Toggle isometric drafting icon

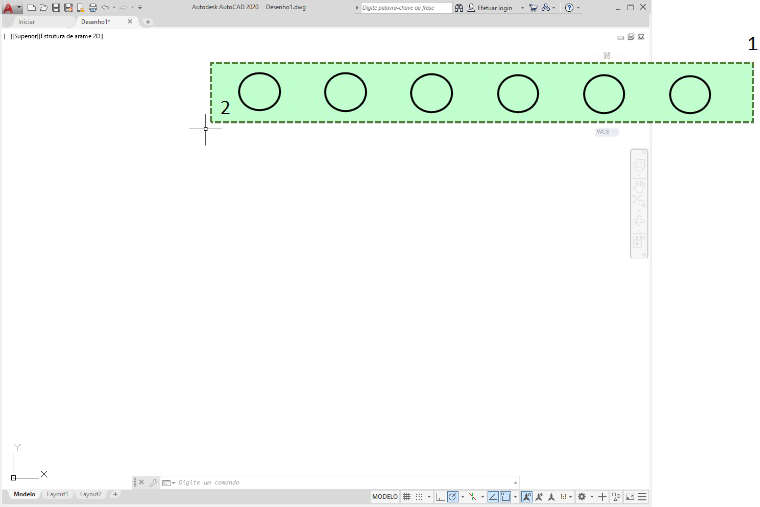(472, 497)
